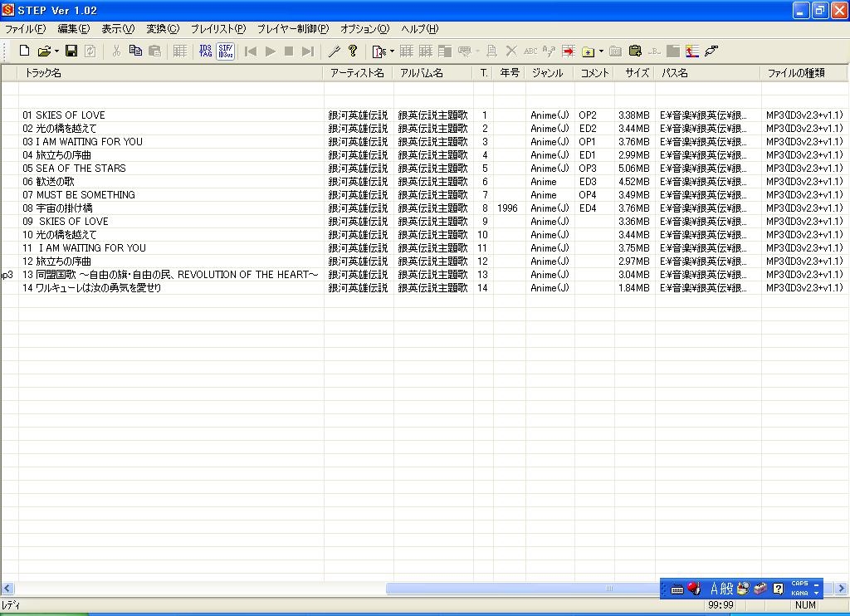
Task: Click the red arrow table icon
Action: pyautogui.click(x=569, y=51)
